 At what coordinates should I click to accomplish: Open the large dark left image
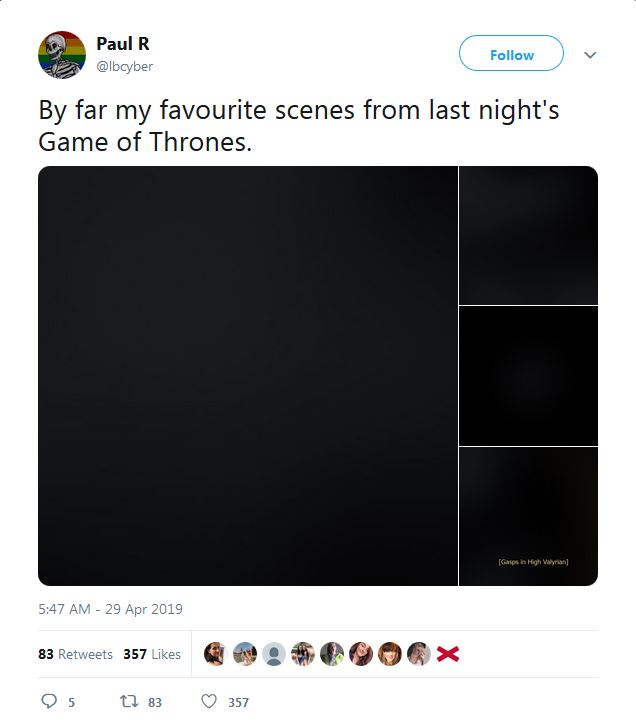tap(247, 375)
